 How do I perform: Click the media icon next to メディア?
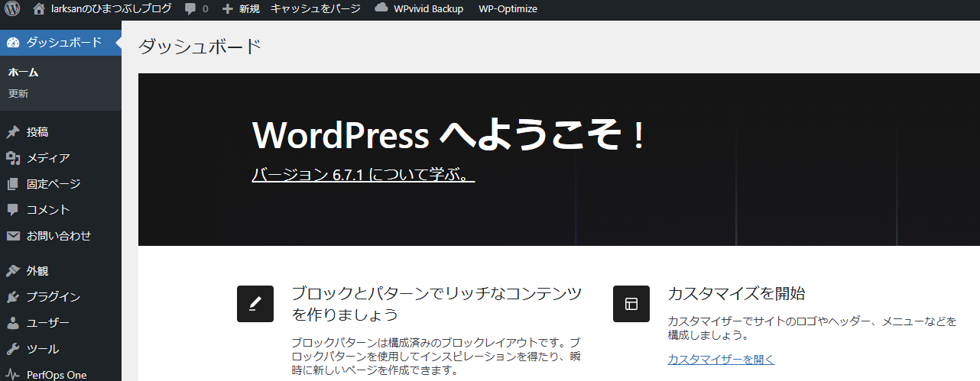[13, 158]
